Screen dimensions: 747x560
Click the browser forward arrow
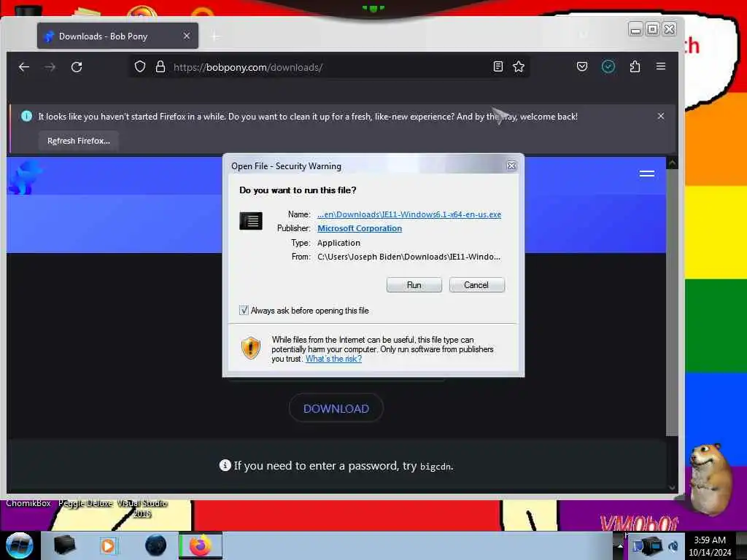coord(50,67)
